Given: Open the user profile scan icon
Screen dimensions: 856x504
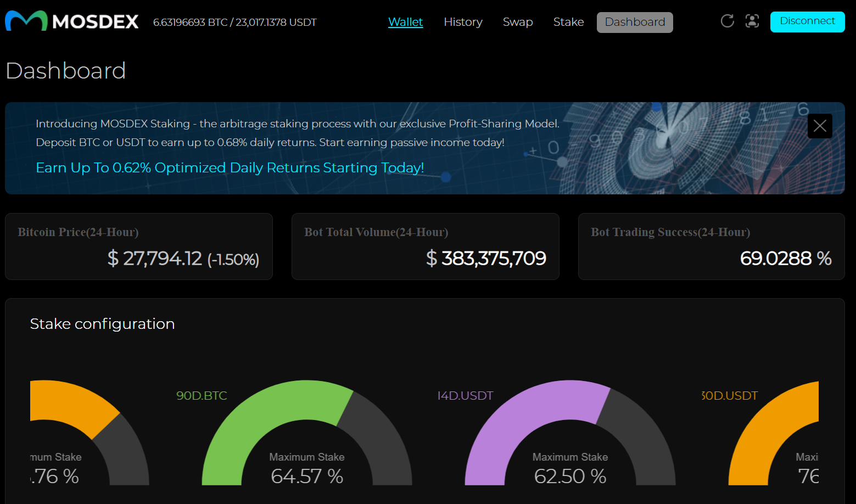Looking at the screenshot, I should 752,21.
